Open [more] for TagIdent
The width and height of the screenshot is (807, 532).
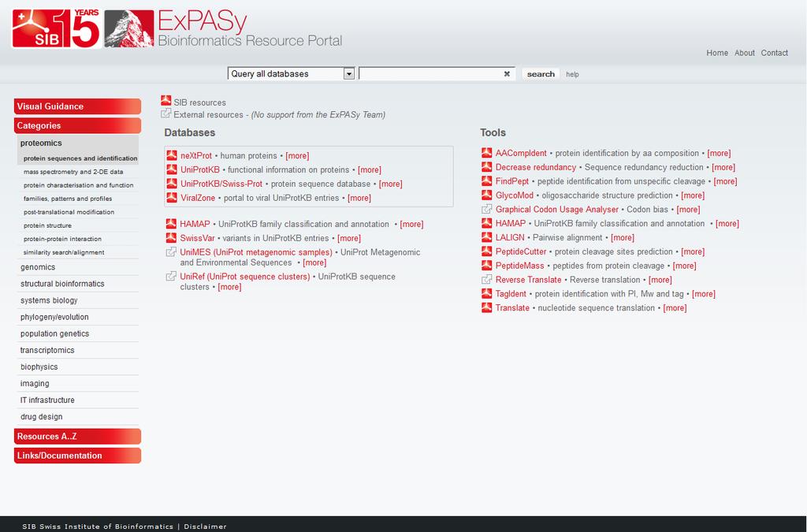pos(704,294)
